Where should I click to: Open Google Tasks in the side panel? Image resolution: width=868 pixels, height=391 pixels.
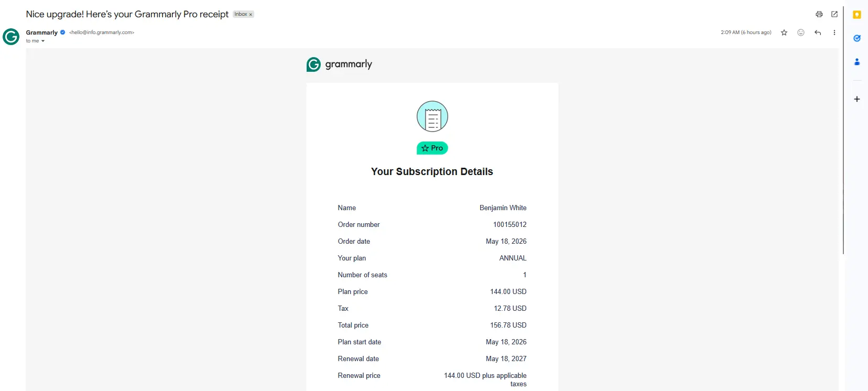pos(857,38)
